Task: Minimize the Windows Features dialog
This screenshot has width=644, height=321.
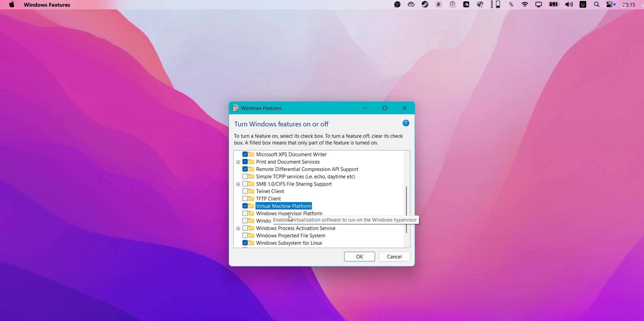Action: (365, 108)
